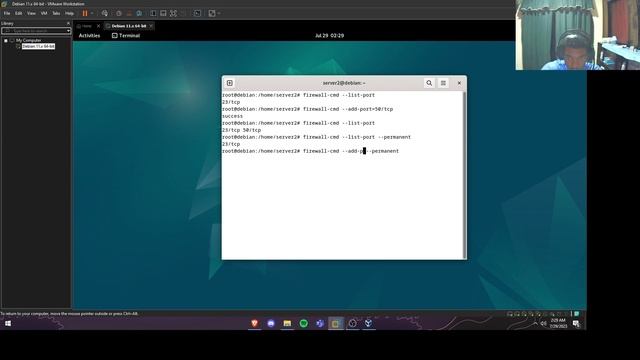Open the console view icon
This screenshot has height=360, width=640.
point(197,13)
